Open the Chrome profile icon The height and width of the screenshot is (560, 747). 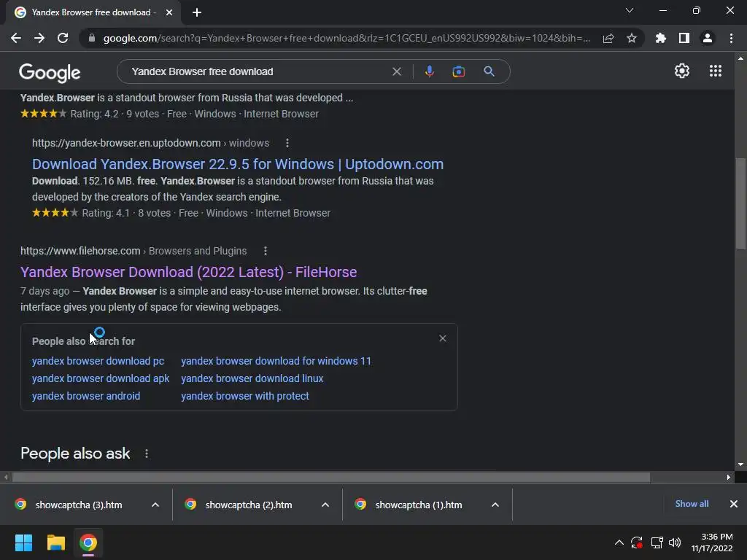(x=708, y=38)
